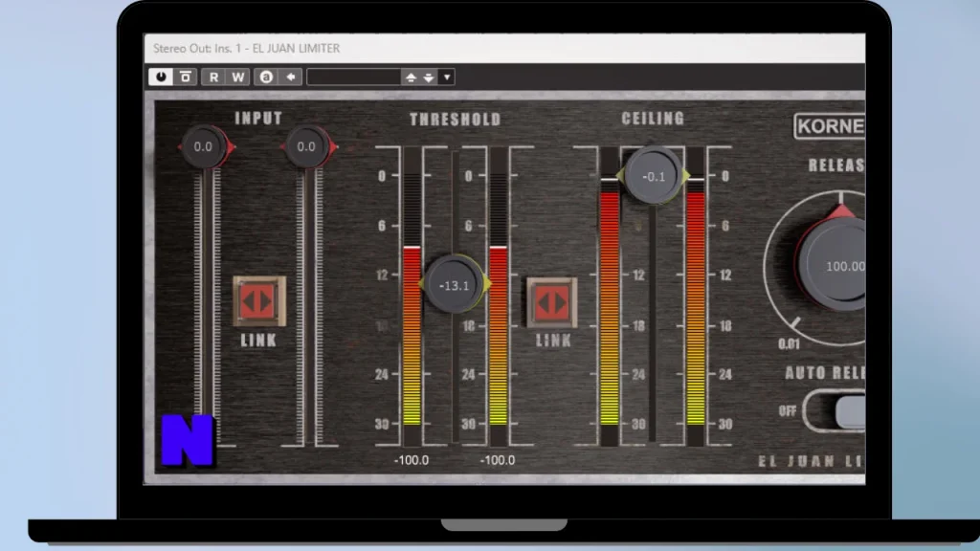Click the blue N logo icon
The width and height of the screenshot is (980, 551).
click(188, 440)
